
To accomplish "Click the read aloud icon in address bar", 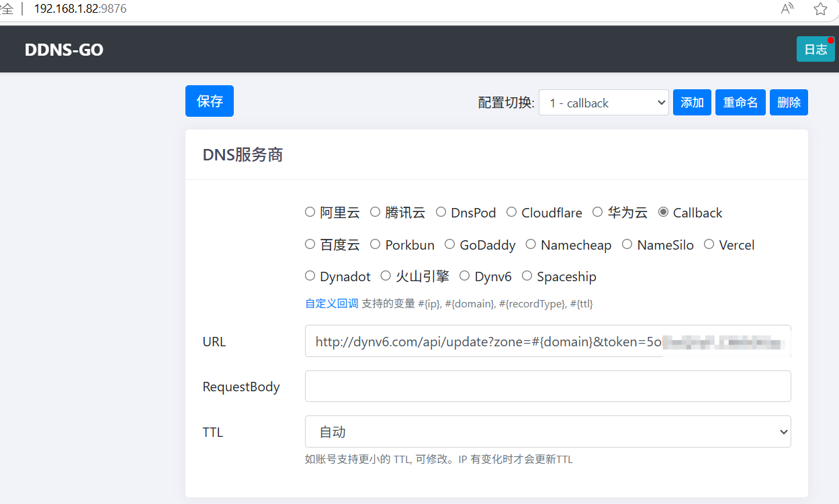I will [787, 9].
